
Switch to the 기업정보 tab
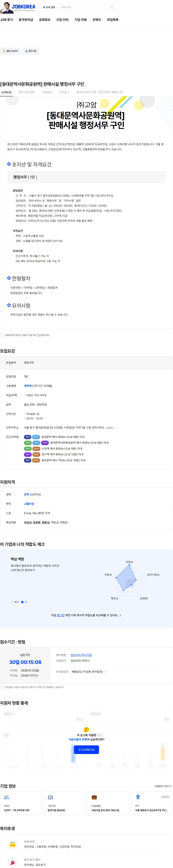click(47, 92)
